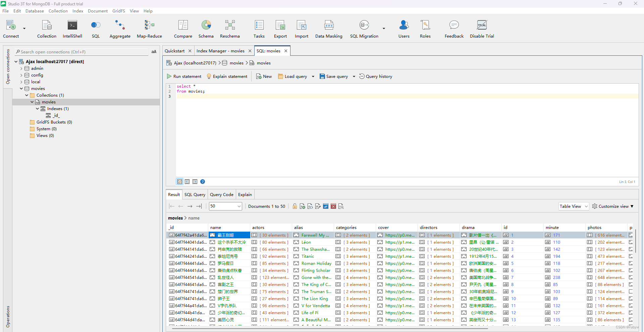Switch to SQL Query result tab

click(195, 194)
